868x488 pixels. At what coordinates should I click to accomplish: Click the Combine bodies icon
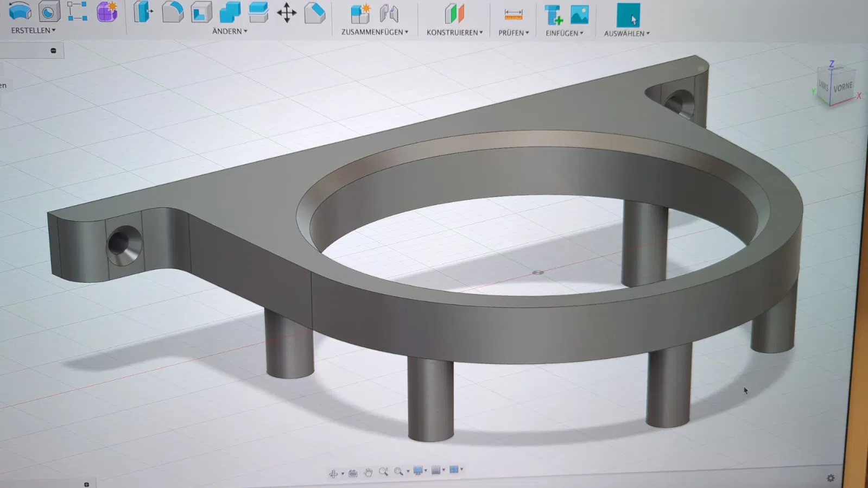coord(230,12)
